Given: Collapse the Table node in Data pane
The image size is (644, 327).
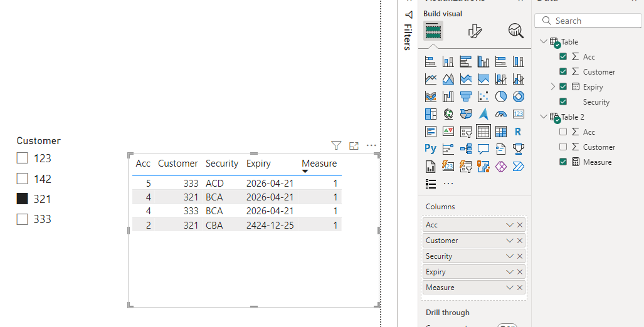Looking at the screenshot, I should click(544, 41).
